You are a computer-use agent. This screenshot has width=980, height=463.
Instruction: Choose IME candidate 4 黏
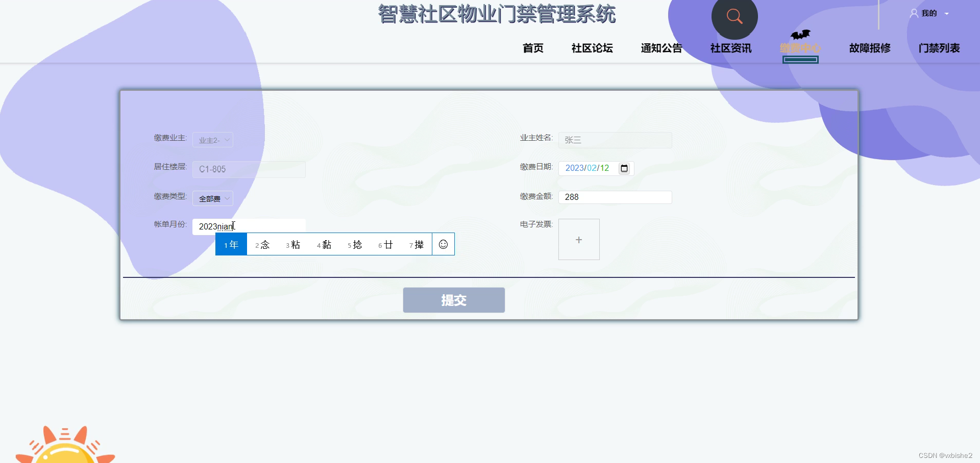click(324, 245)
